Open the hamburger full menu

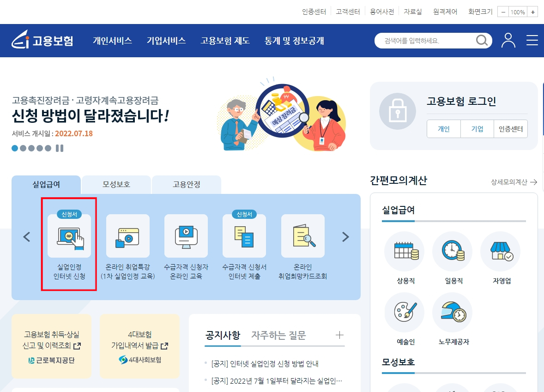(x=532, y=40)
